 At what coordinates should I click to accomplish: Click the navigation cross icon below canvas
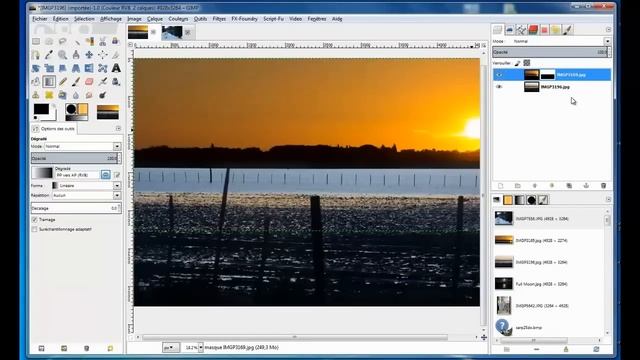coord(484,337)
